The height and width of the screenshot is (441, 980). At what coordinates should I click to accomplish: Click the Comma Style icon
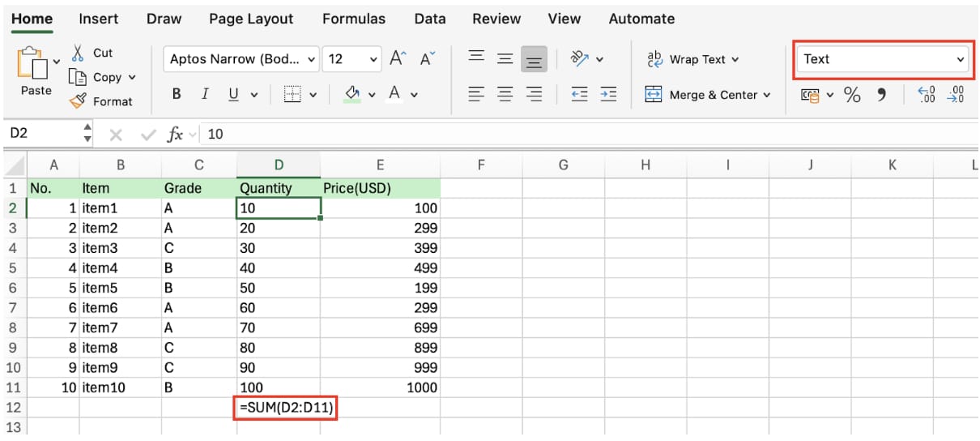[882, 95]
